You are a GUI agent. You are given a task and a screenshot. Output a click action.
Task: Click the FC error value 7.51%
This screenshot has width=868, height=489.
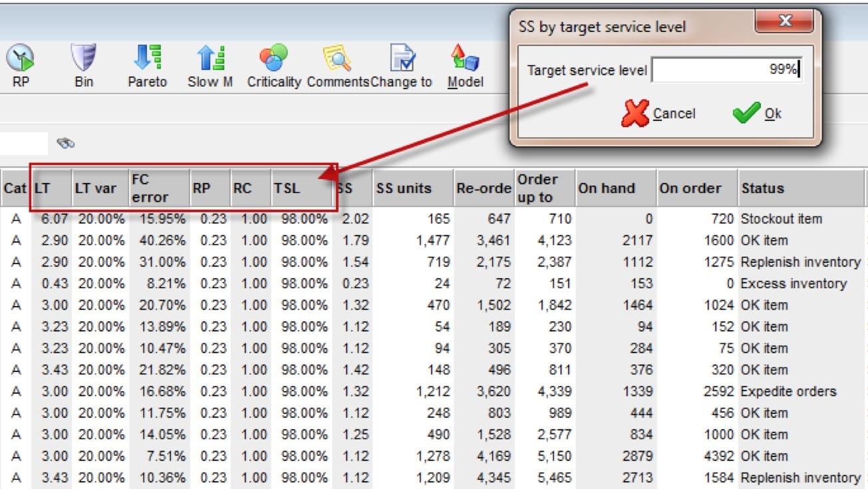(166, 456)
